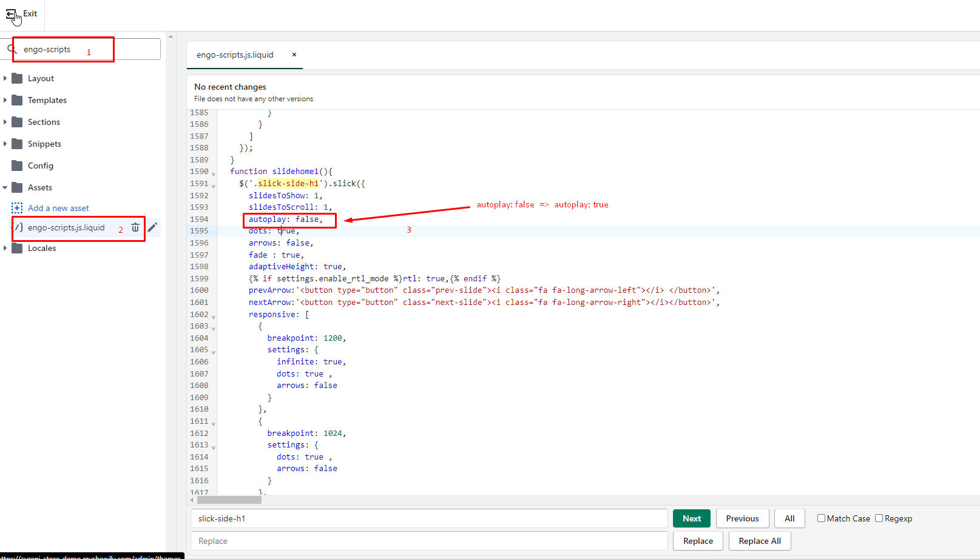Click horizontal scrollbar left arrow
The width and height of the screenshot is (980, 559).
(192, 500)
